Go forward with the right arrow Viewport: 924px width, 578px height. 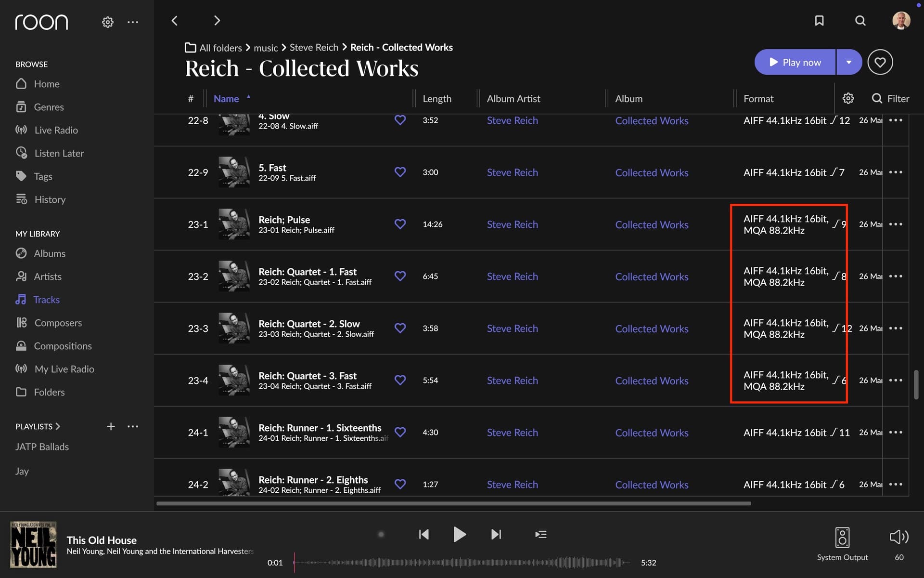[x=217, y=21]
